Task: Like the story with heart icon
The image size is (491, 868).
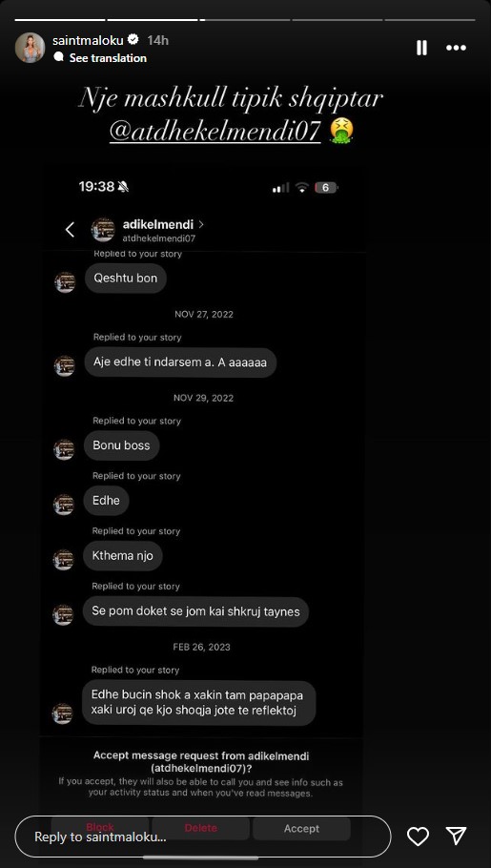Action: click(x=418, y=836)
